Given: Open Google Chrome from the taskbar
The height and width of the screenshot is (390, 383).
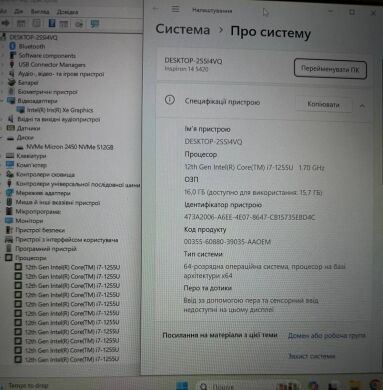Looking at the screenshot, I should [x=376, y=385].
